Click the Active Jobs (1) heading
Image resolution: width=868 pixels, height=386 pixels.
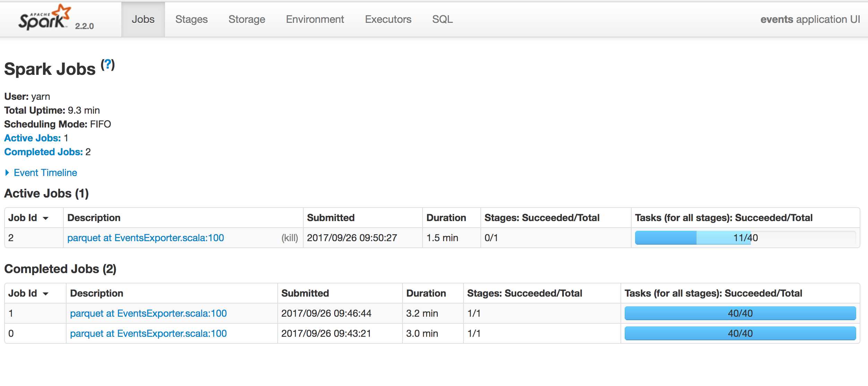point(46,193)
